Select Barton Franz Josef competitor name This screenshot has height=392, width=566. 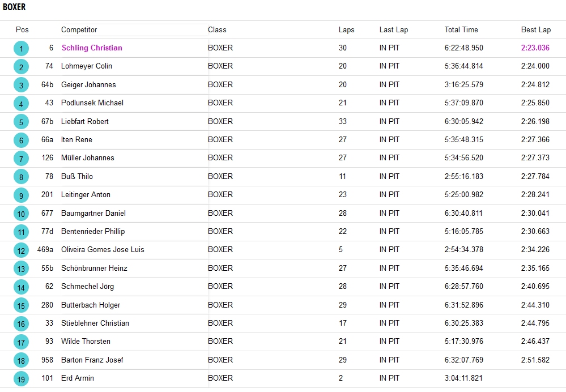[x=92, y=360]
